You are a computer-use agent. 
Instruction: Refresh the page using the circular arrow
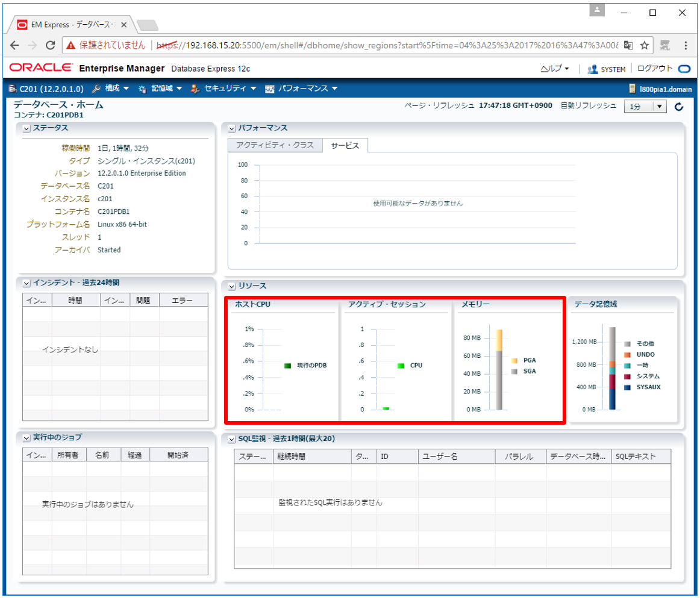coord(679,106)
